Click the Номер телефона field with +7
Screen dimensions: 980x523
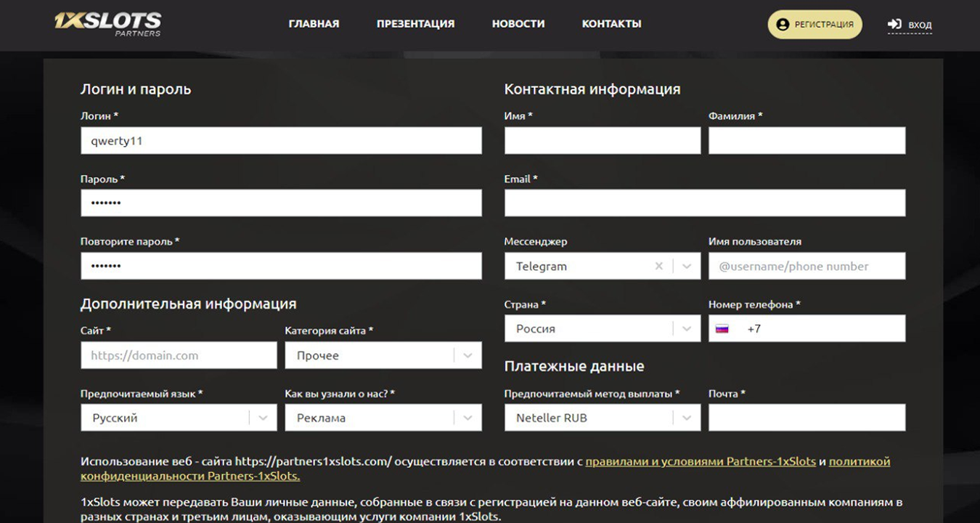(807, 328)
